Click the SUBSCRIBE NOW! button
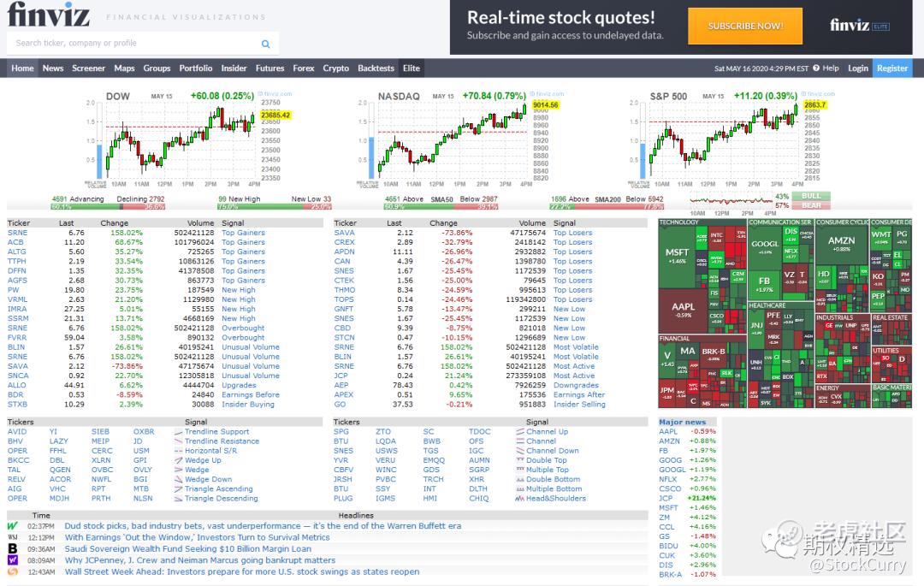The height and width of the screenshot is (586, 924). click(745, 26)
